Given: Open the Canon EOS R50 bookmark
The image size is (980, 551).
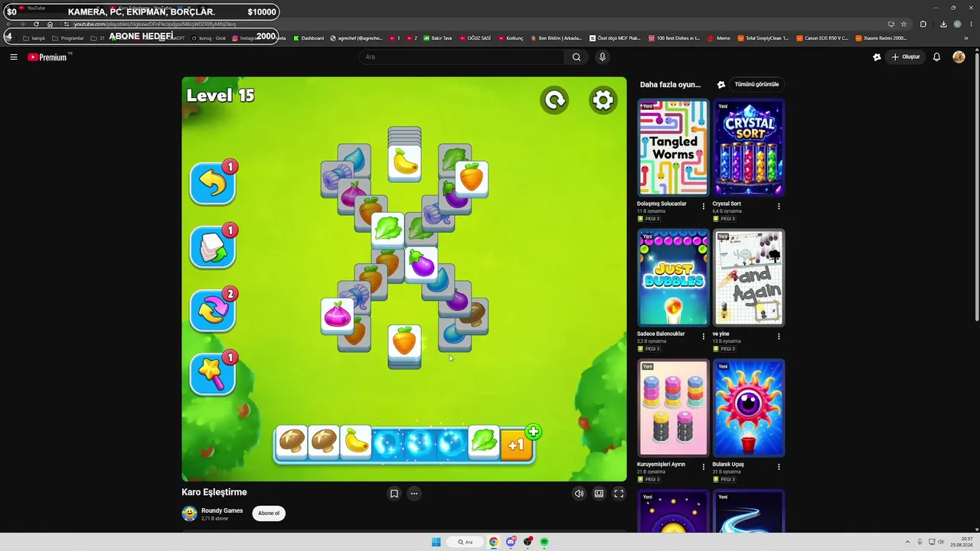Looking at the screenshot, I should point(822,38).
